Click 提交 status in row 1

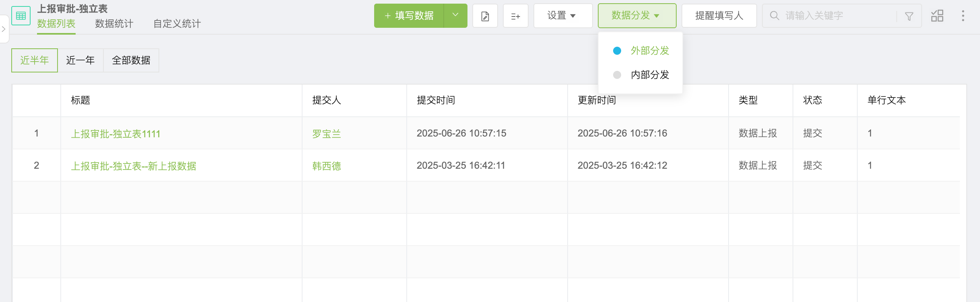[813, 133]
